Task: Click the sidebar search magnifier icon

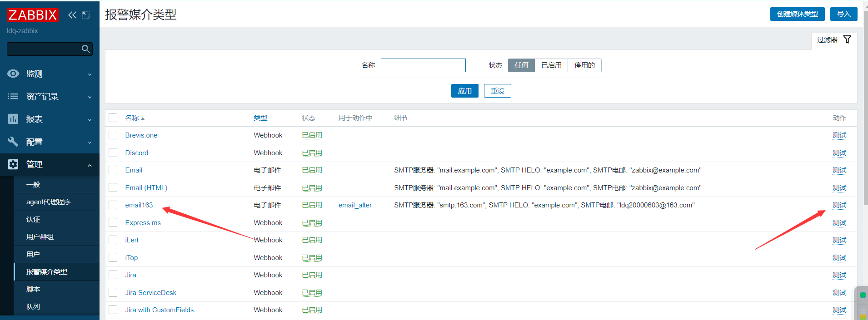Action: tap(85, 49)
